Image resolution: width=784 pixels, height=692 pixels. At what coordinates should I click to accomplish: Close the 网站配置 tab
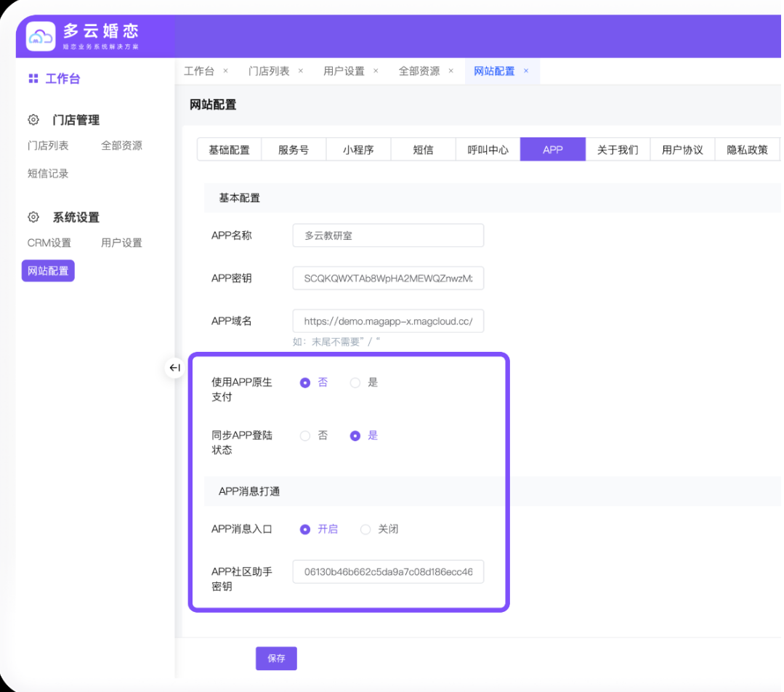(526, 71)
